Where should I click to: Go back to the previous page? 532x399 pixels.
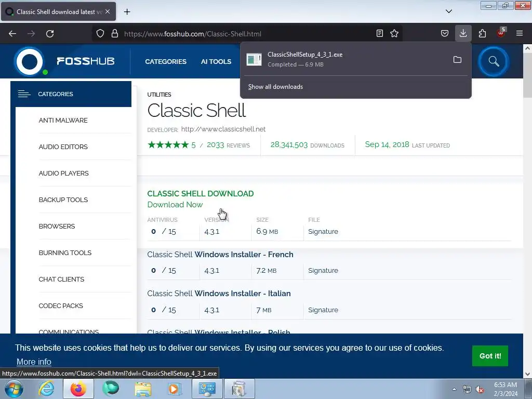(12, 34)
